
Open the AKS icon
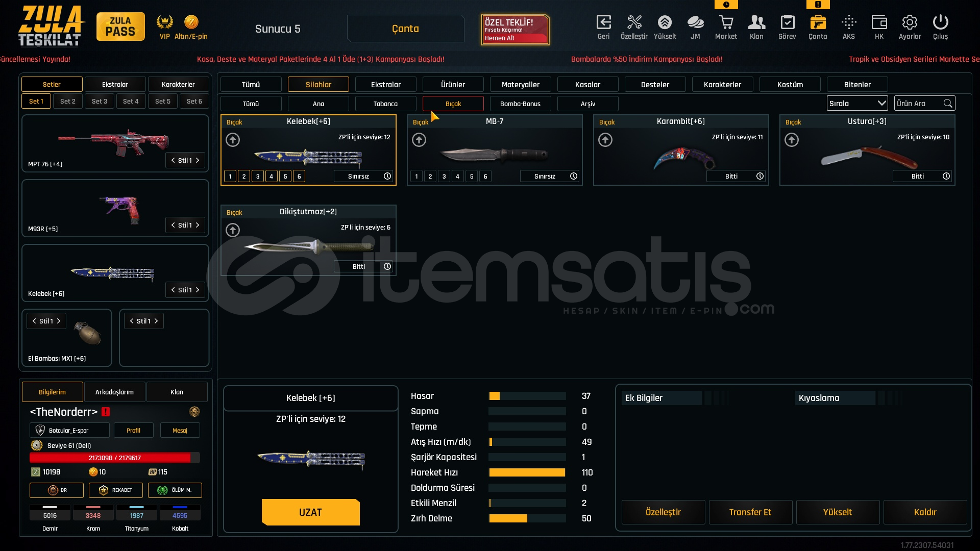849,22
